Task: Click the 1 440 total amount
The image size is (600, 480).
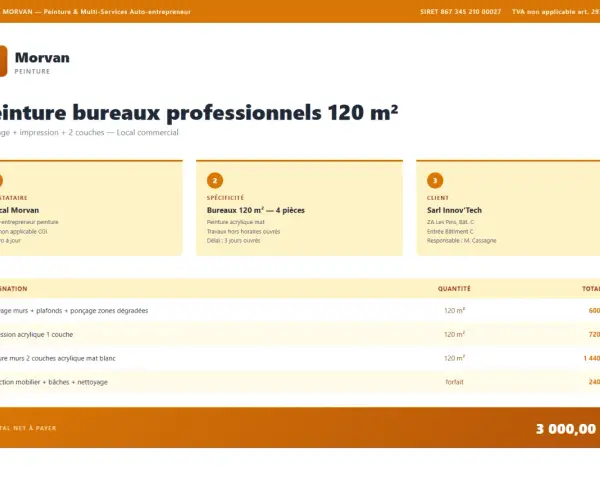Action: pos(592,358)
